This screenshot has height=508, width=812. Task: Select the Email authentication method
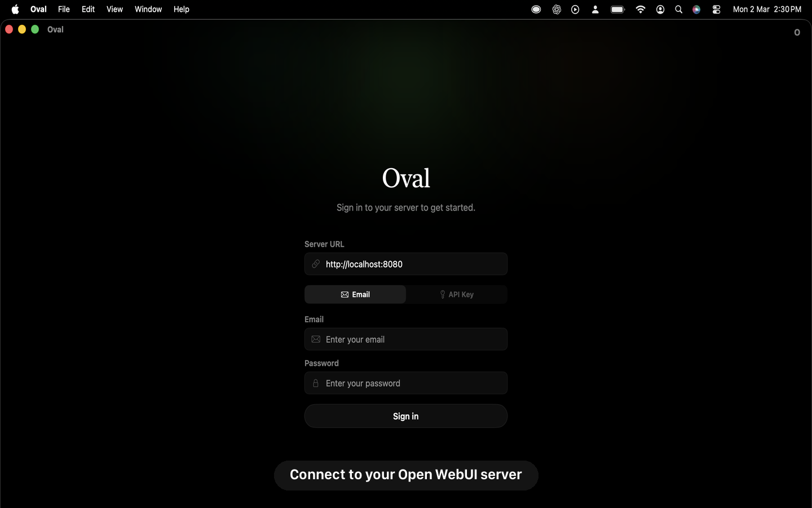[355, 294]
